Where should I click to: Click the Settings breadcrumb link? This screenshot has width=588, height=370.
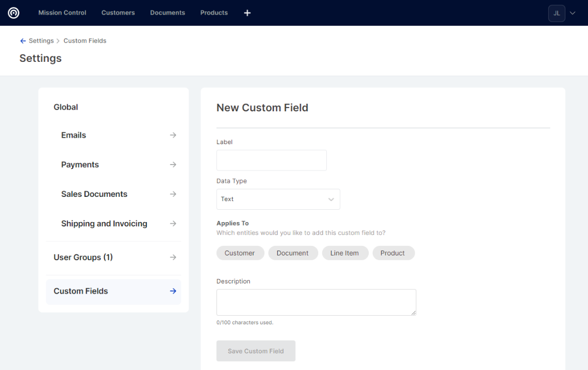click(41, 41)
